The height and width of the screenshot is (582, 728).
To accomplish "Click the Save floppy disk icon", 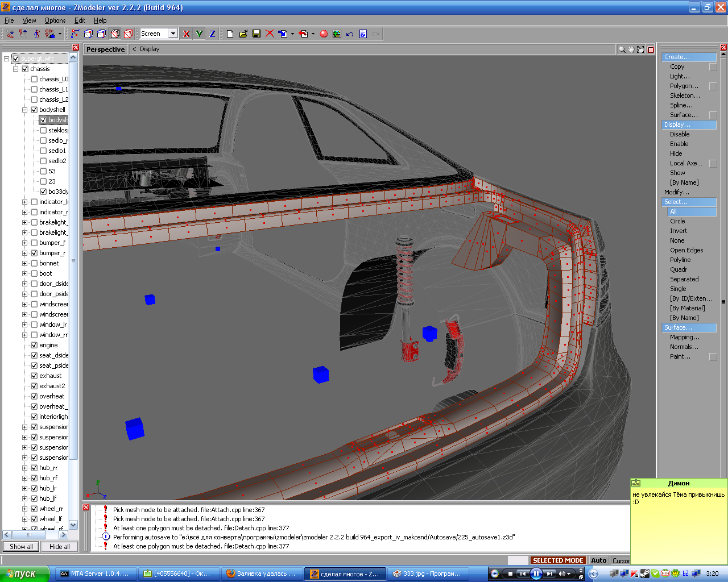I will coord(257,34).
